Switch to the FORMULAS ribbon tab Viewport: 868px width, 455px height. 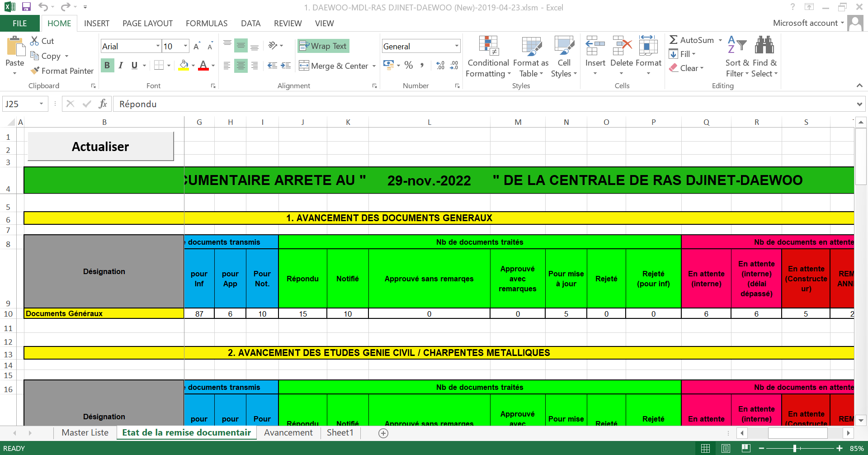point(207,23)
